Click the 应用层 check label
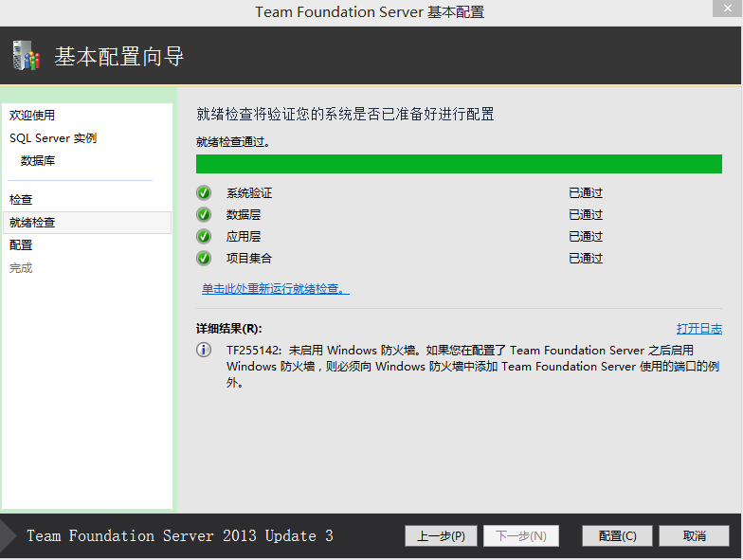Viewport: 743px width, 560px height. click(x=244, y=237)
